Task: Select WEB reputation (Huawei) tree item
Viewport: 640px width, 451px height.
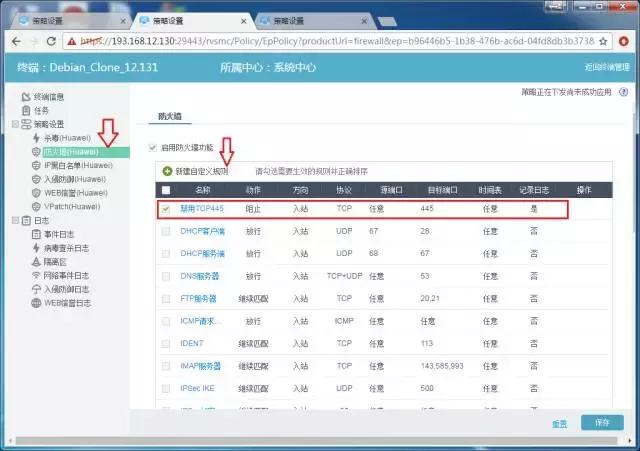Action: [76, 193]
